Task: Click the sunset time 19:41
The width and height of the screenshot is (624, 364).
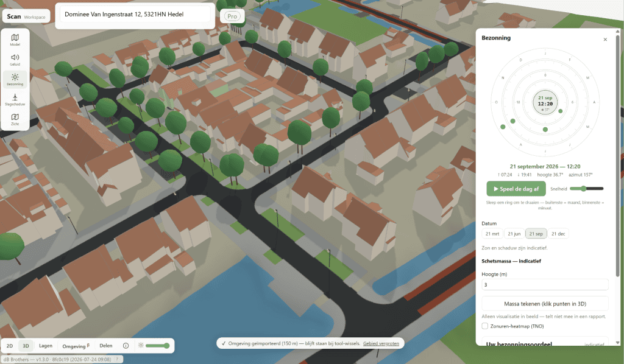Action: tap(525, 175)
